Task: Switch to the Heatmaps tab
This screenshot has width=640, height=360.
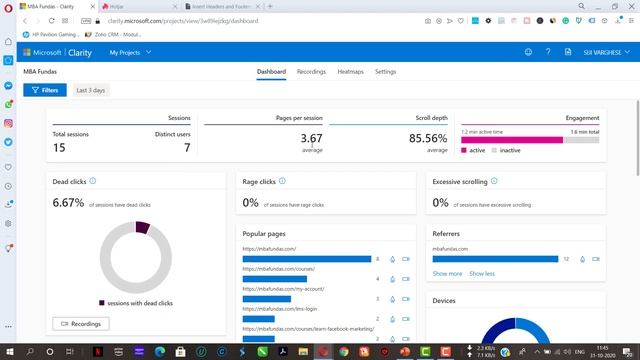Action: pos(350,72)
